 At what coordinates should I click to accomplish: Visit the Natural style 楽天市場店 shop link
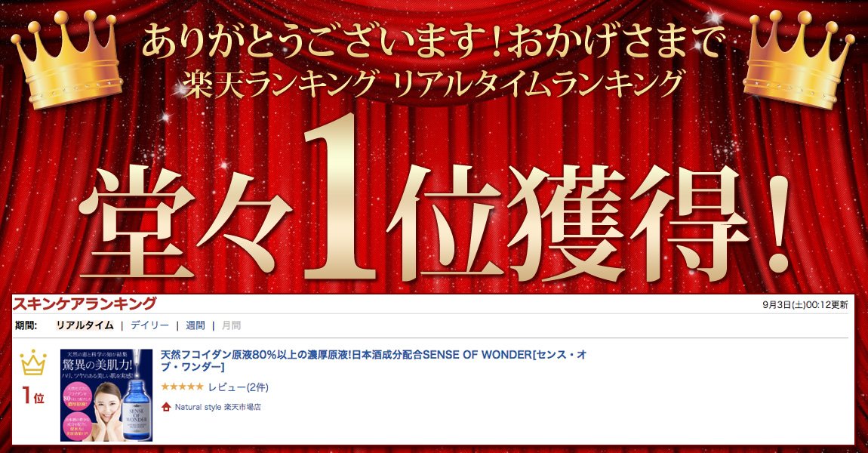pos(217,407)
